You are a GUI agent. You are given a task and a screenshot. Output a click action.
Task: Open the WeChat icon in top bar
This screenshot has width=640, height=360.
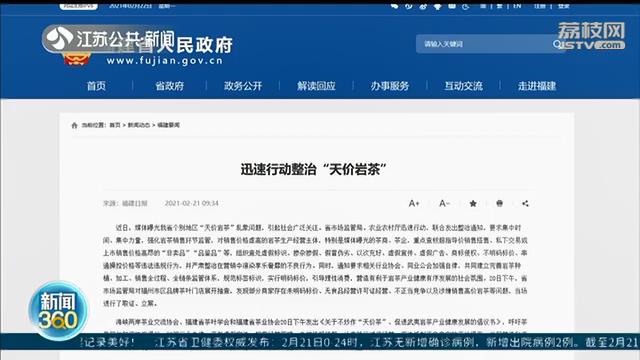tap(394, 7)
